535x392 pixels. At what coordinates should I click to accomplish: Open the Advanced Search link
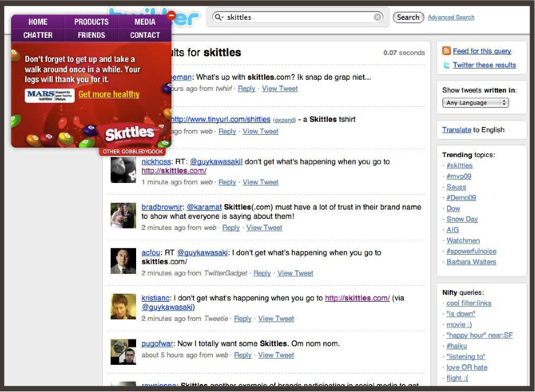pos(451,17)
